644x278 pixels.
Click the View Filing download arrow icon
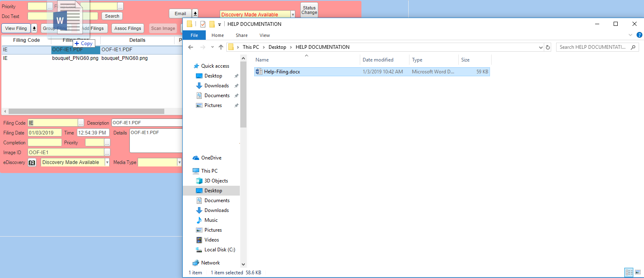34,28
